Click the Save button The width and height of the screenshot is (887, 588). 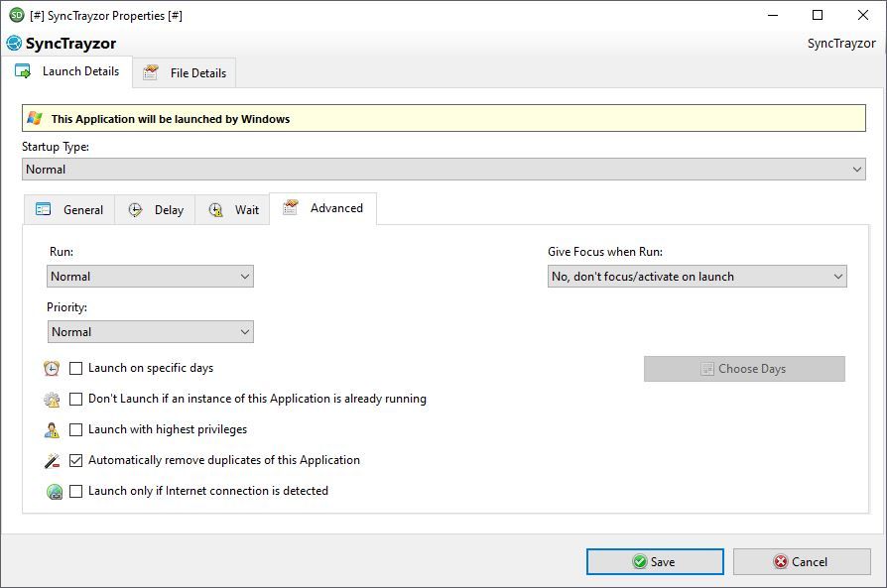(655, 561)
